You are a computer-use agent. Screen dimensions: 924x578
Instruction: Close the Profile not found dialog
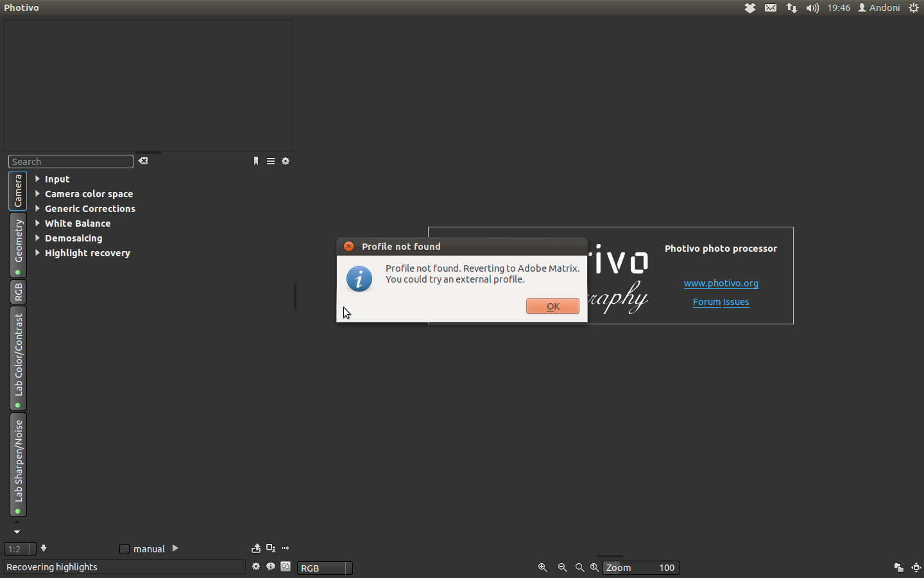[348, 246]
